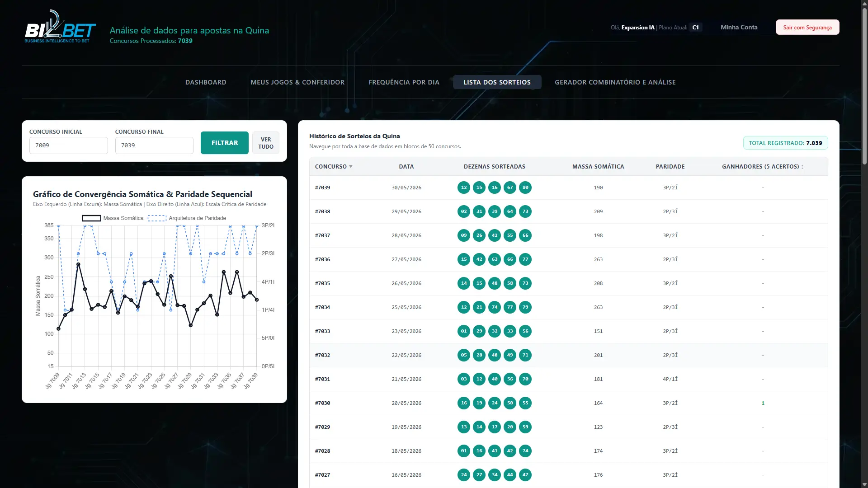868x488 pixels.
Task: Click ball 31 in concurso #7038
Action: click(x=479, y=211)
